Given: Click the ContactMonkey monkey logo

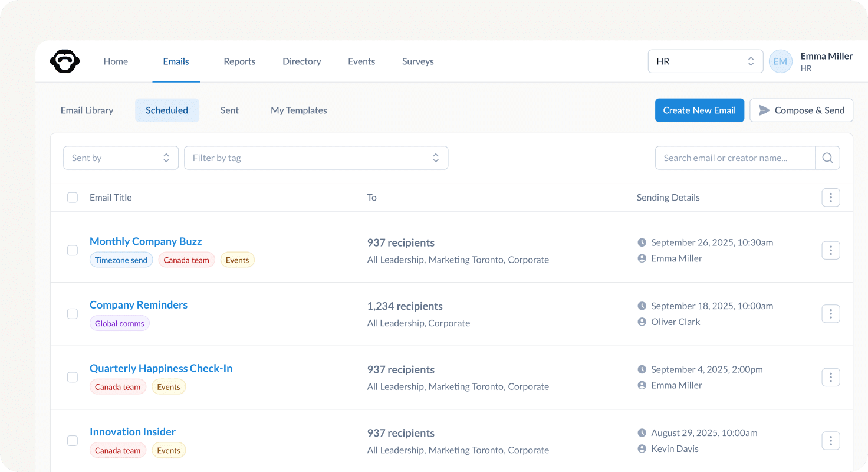Looking at the screenshot, I should [65, 61].
